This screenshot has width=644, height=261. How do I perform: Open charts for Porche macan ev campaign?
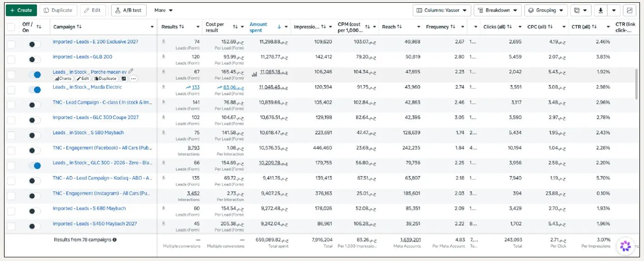click(63, 79)
